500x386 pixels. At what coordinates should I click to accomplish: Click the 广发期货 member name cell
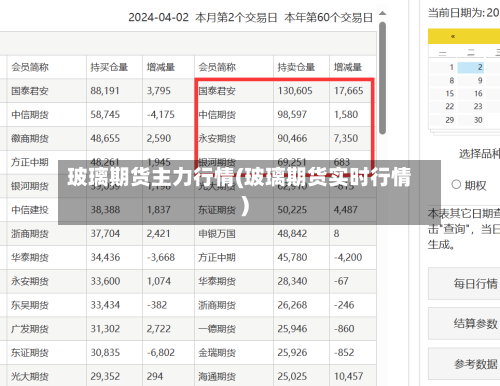[x=47, y=329]
